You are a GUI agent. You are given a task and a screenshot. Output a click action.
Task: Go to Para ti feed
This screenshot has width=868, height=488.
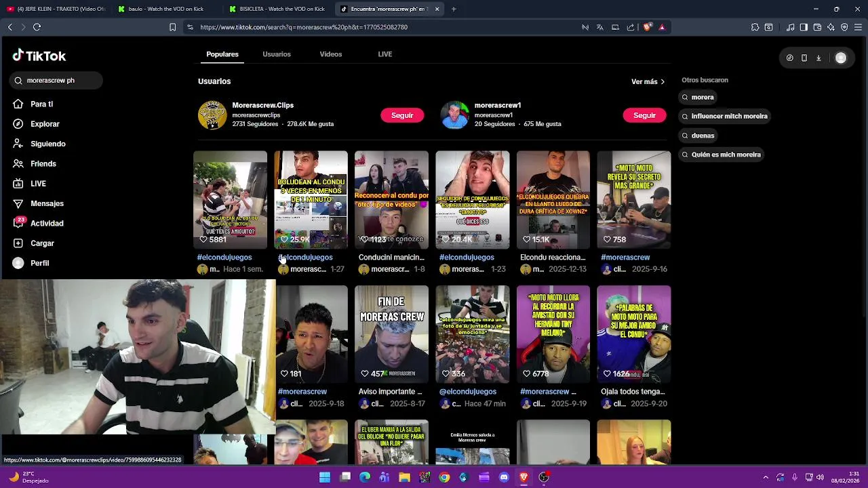(41, 104)
